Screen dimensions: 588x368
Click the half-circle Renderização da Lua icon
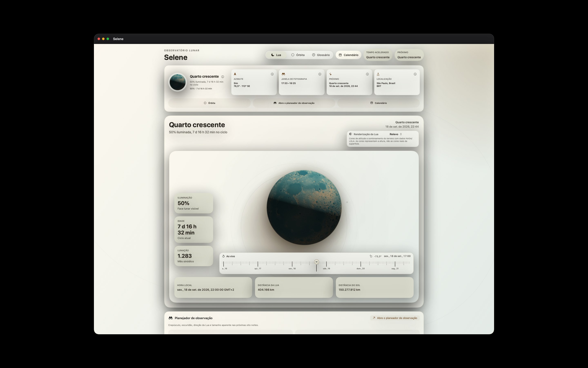351,134
